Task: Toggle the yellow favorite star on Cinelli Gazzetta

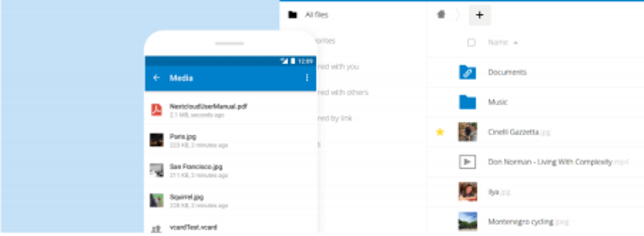Action: pyautogui.click(x=440, y=132)
